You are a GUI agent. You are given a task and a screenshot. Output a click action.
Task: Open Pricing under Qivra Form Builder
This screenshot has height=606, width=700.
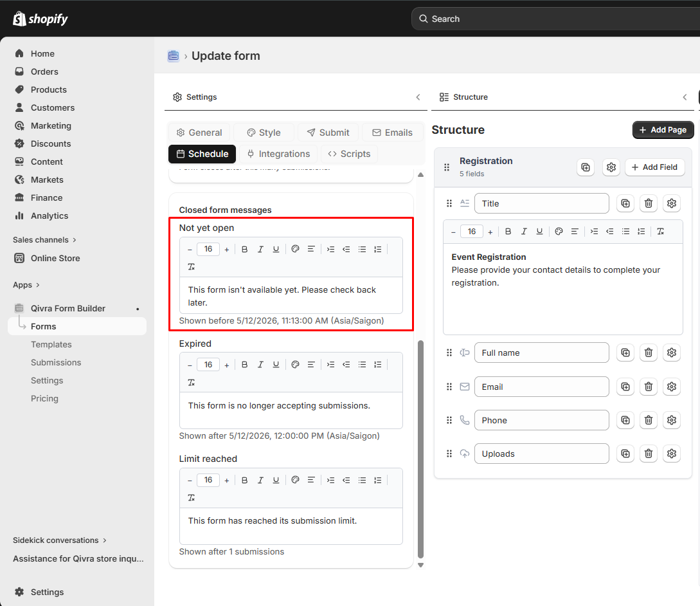(44, 399)
